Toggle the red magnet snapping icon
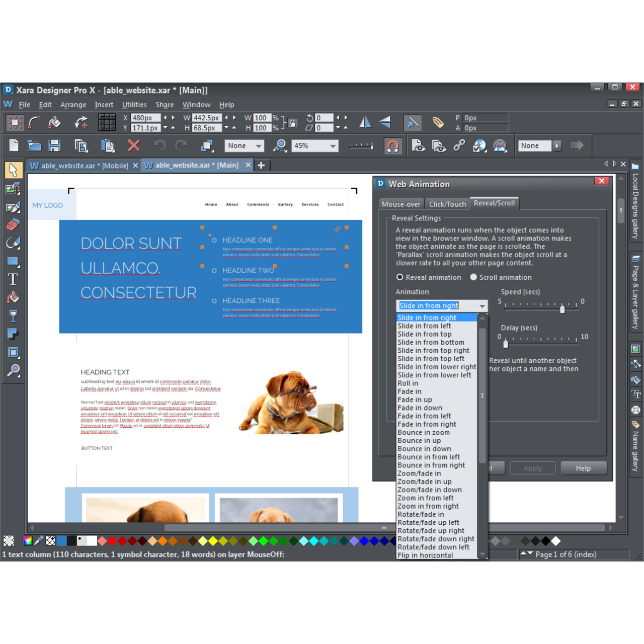The image size is (644, 644). (392, 146)
